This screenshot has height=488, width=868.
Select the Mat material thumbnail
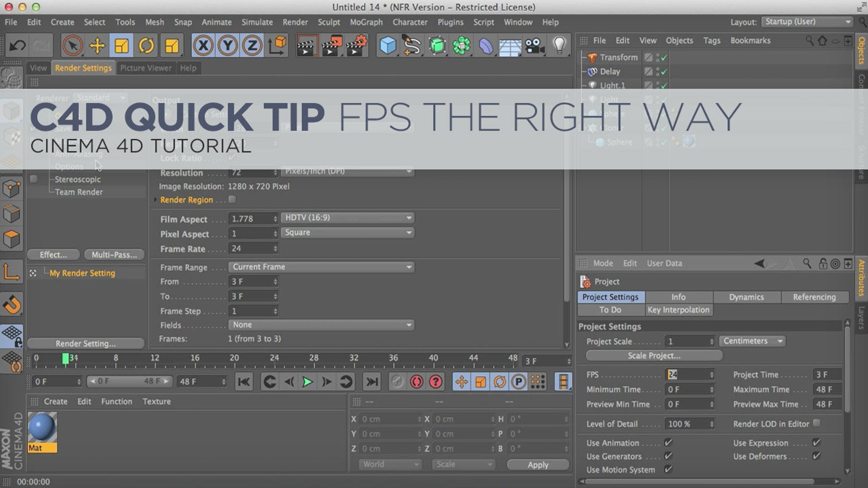point(42,432)
